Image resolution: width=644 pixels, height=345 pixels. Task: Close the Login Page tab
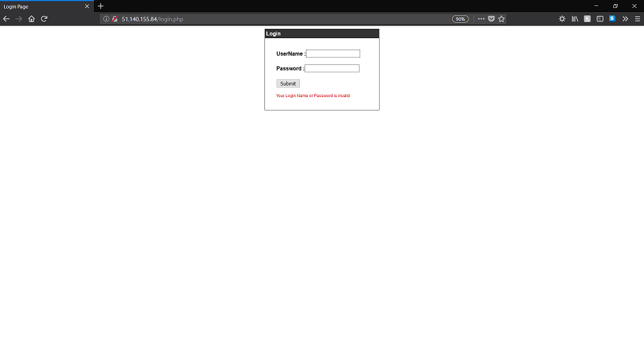(x=87, y=6)
